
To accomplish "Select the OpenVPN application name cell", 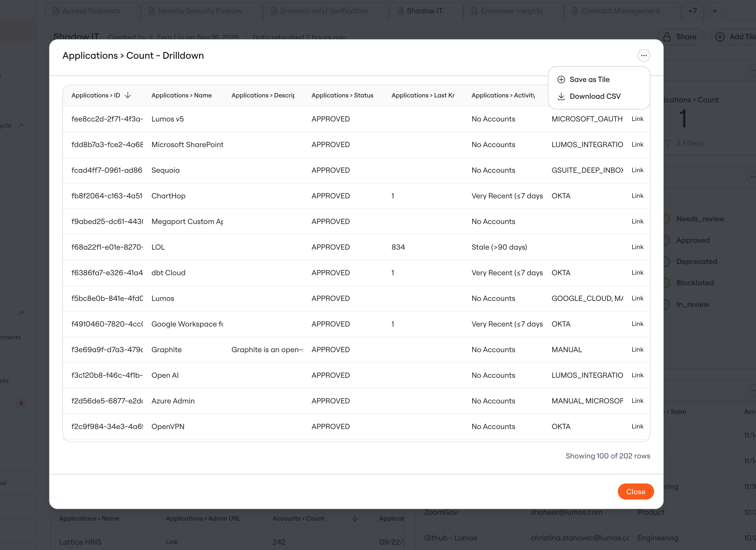I will 168,427.
